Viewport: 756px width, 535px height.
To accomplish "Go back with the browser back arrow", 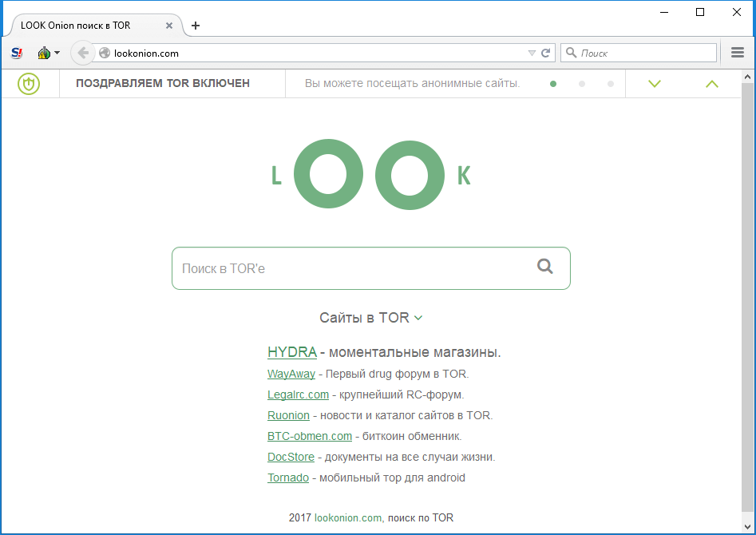I will tap(83, 53).
